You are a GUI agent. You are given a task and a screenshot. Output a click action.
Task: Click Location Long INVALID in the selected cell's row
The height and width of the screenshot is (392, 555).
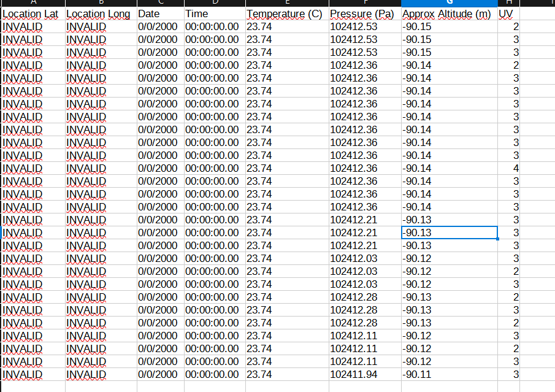click(x=101, y=233)
